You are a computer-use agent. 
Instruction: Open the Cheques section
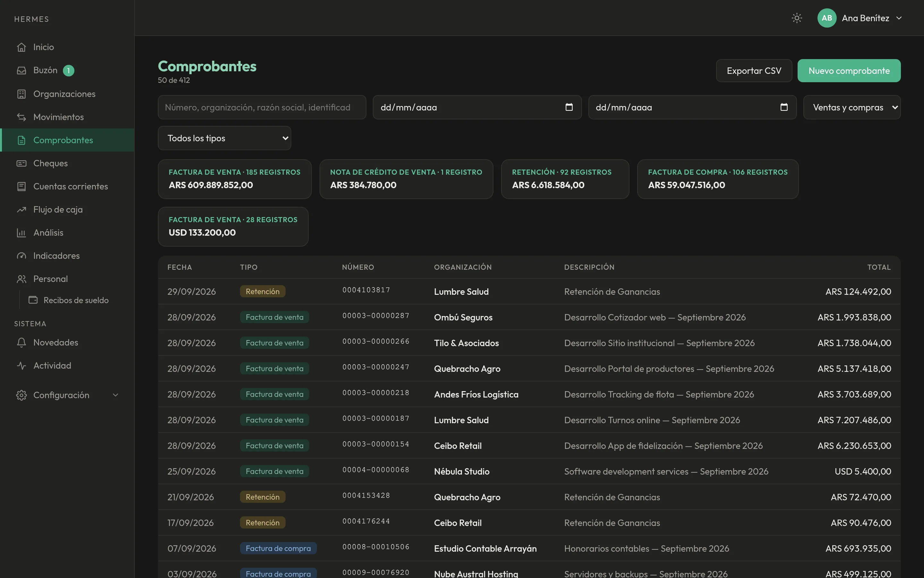[x=68, y=163]
